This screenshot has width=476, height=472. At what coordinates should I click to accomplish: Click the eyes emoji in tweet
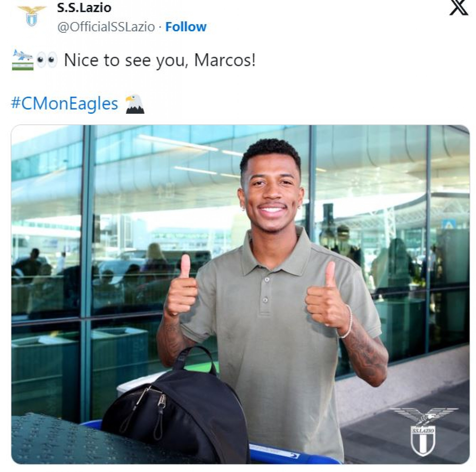tap(47, 60)
